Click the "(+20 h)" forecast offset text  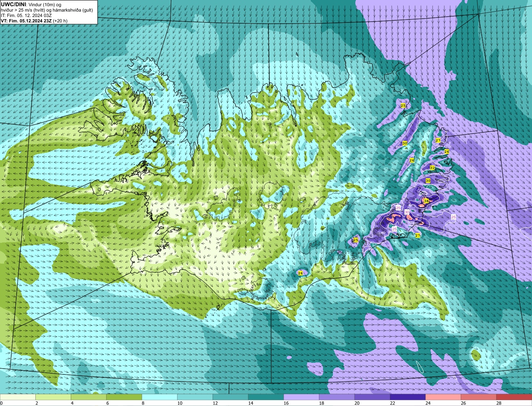pos(60,20)
